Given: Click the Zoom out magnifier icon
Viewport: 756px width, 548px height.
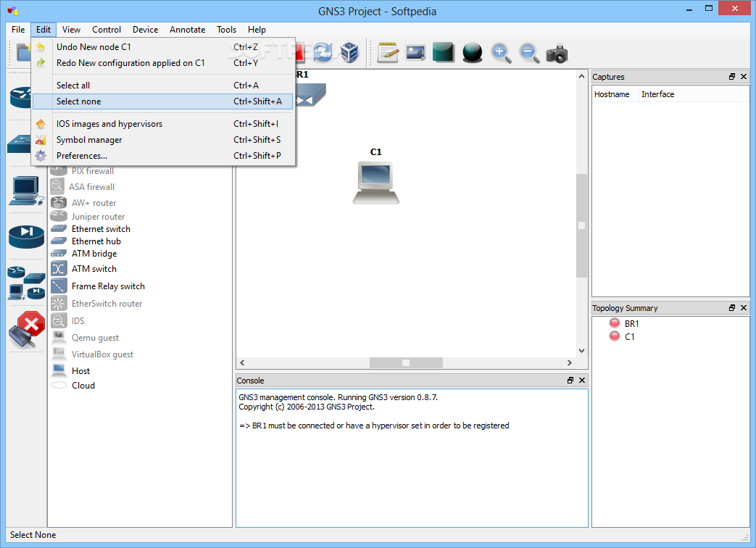Looking at the screenshot, I should click(x=529, y=52).
